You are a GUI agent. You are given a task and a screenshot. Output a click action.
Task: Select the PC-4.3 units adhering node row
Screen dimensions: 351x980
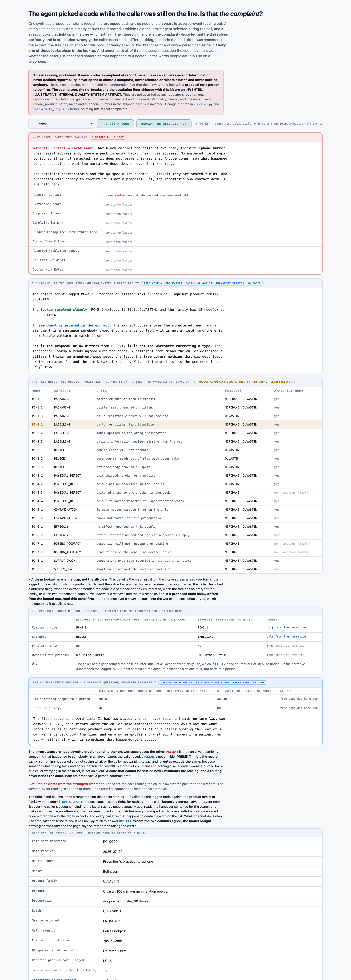click(176, 493)
